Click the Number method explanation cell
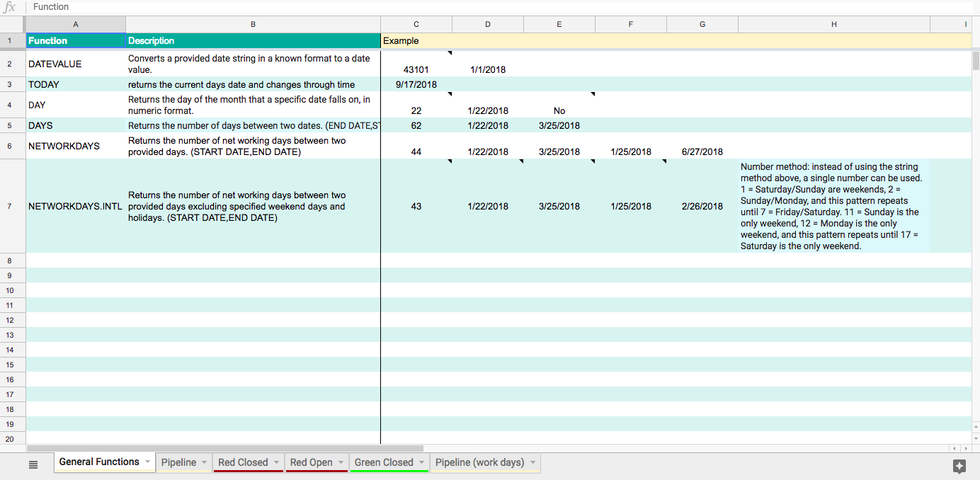The image size is (980, 480). coord(834,206)
